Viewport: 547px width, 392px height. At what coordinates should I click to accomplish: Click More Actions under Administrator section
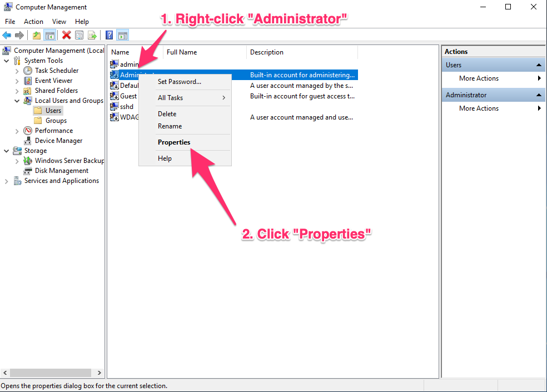(479, 108)
